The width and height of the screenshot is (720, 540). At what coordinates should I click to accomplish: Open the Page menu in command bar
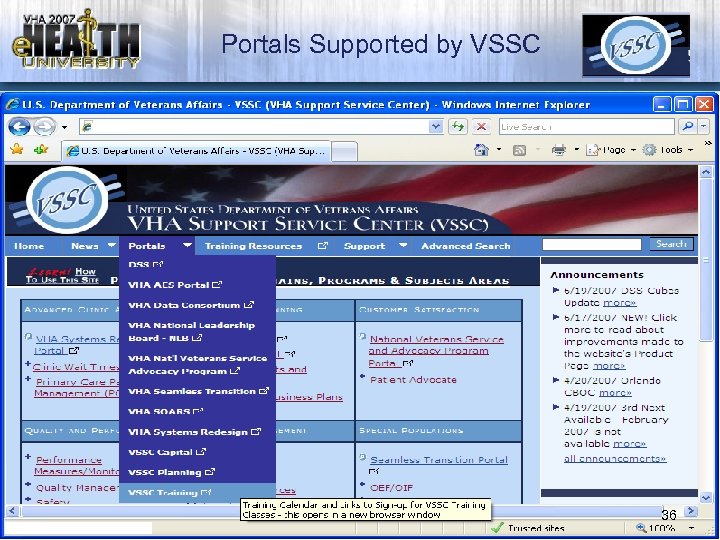pyautogui.click(x=611, y=150)
